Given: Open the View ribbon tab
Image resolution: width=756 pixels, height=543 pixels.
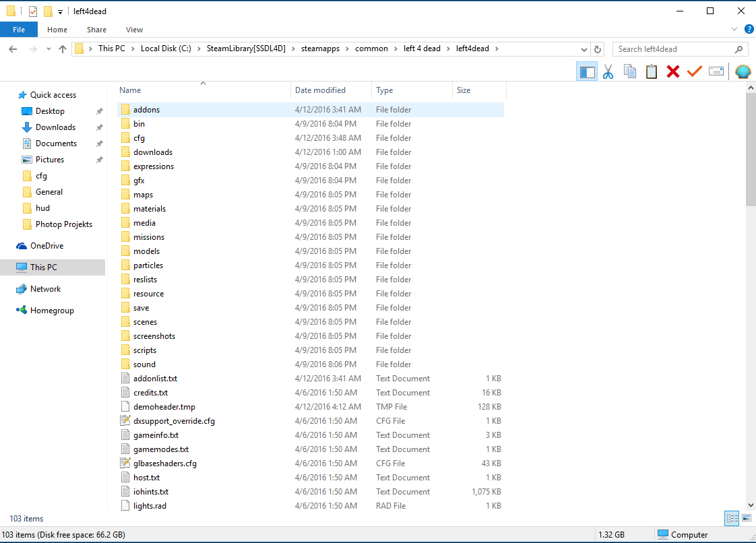Looking at the screenshot, I should coord(135,30).
